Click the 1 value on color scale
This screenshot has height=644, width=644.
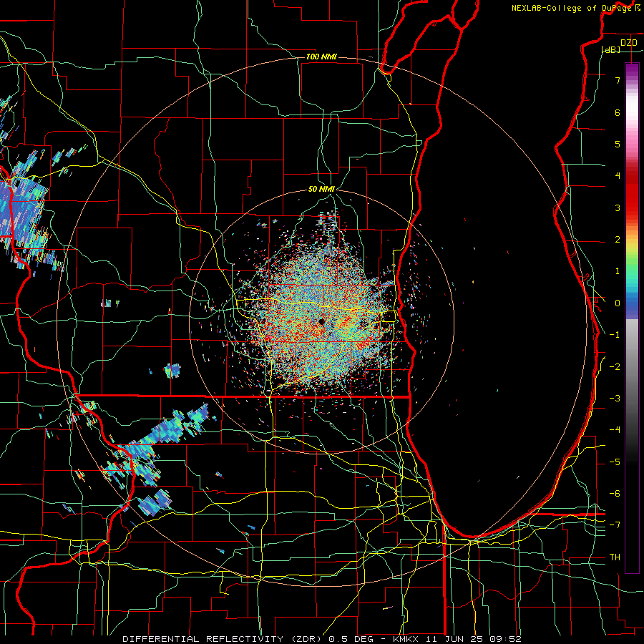coord(618,271)
